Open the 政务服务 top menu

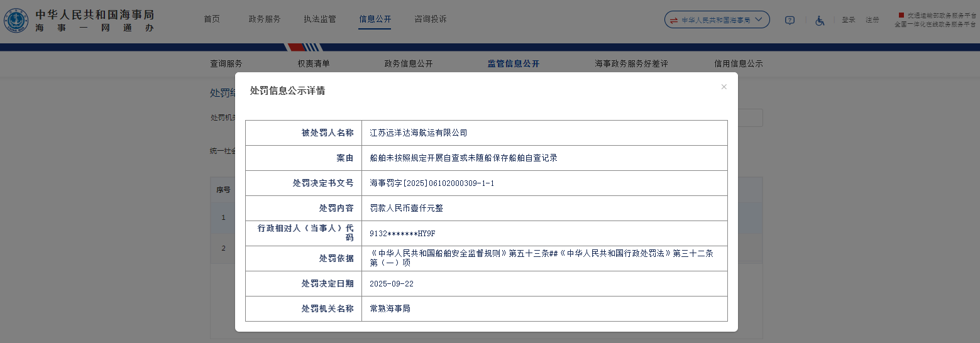coord(265,19)
